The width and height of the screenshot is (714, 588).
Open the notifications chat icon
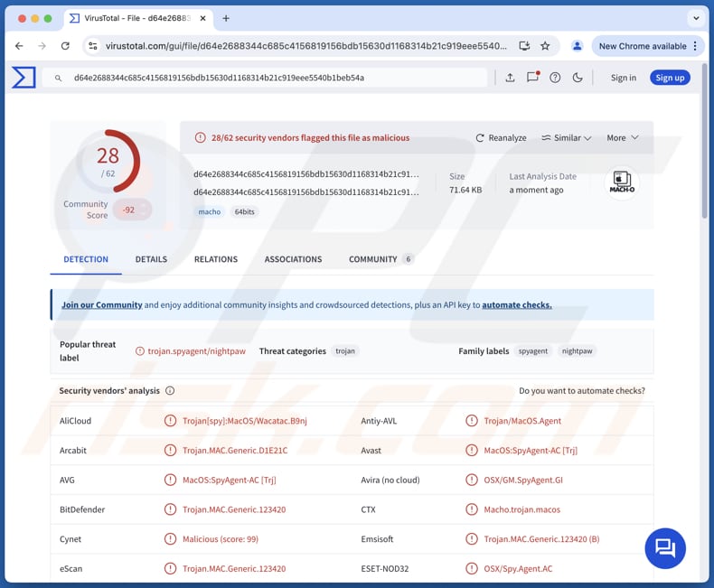[532, 77]
